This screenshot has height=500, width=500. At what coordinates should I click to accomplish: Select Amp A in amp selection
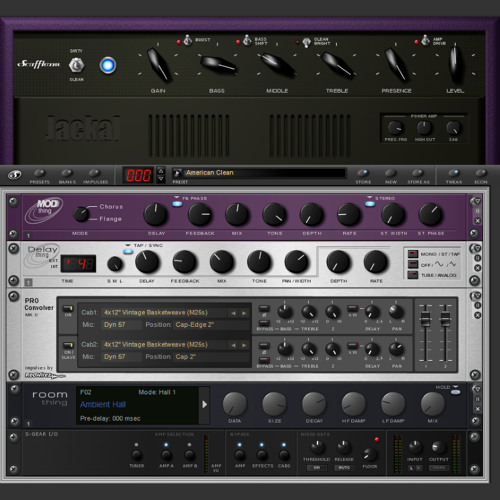(x=166, y=455)
